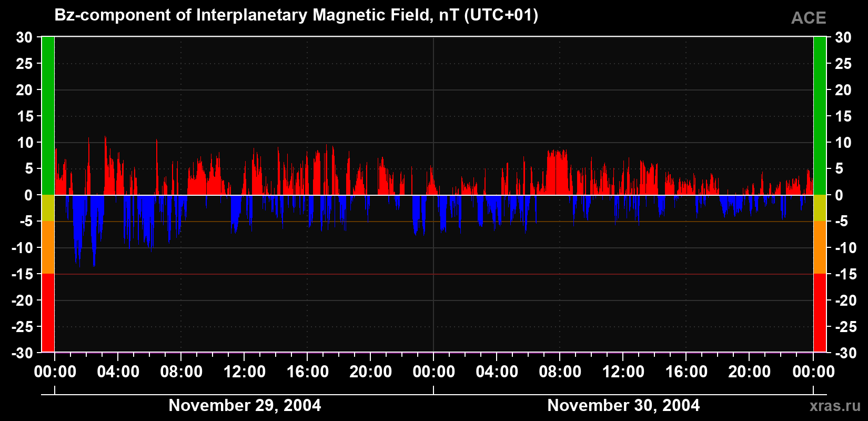
Task: Click the '-25' label on the right axis
Action: (846, 327)
